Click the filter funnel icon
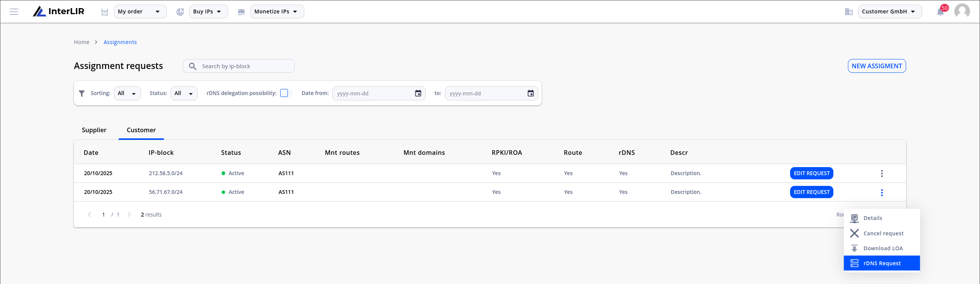Viewport: 980px width, 284px height. [x=82, y=93]
